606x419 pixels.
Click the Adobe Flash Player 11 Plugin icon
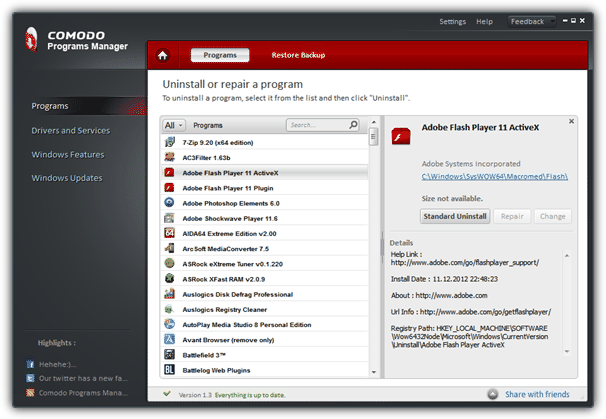pyautogui.click(x=169, y=187)
